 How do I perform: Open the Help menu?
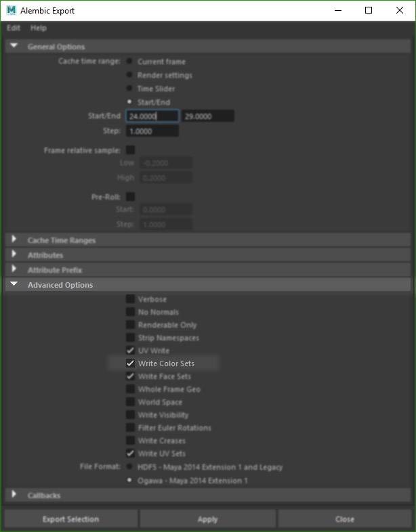point(39,28)
